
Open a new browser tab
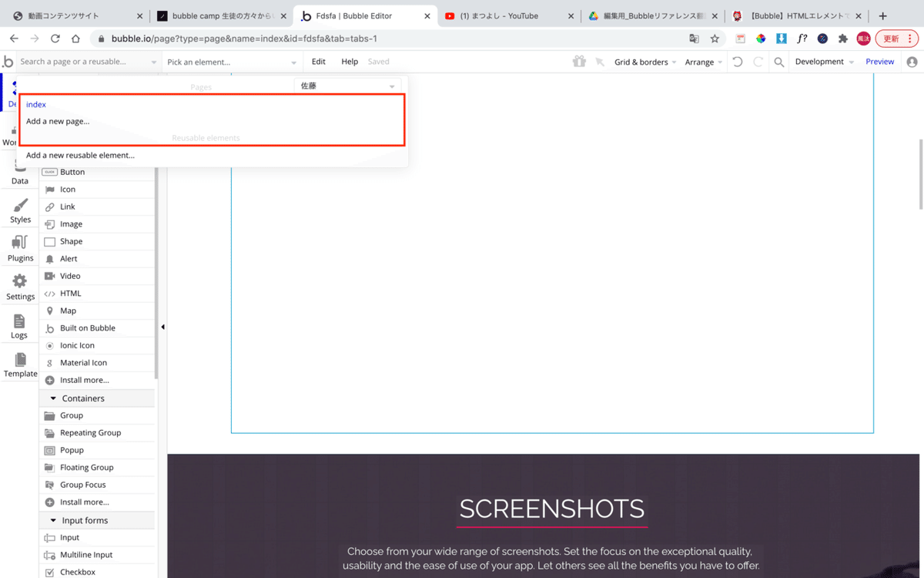[882, 16]
